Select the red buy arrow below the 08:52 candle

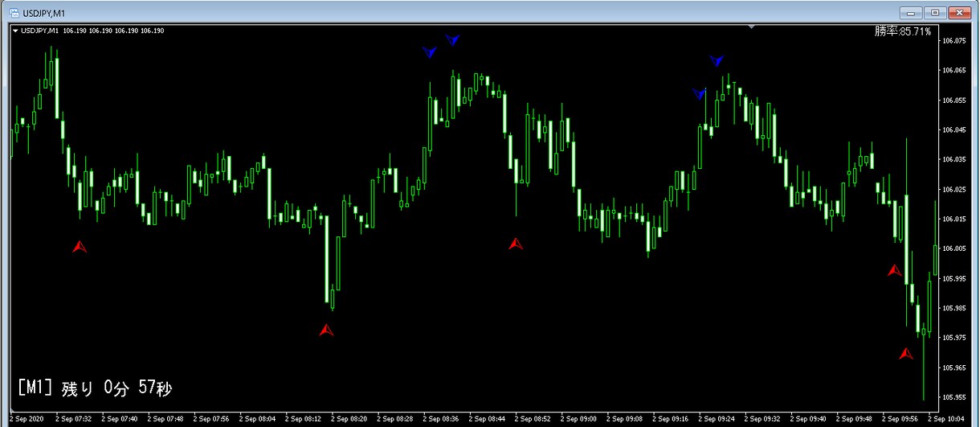click(516, 244)
